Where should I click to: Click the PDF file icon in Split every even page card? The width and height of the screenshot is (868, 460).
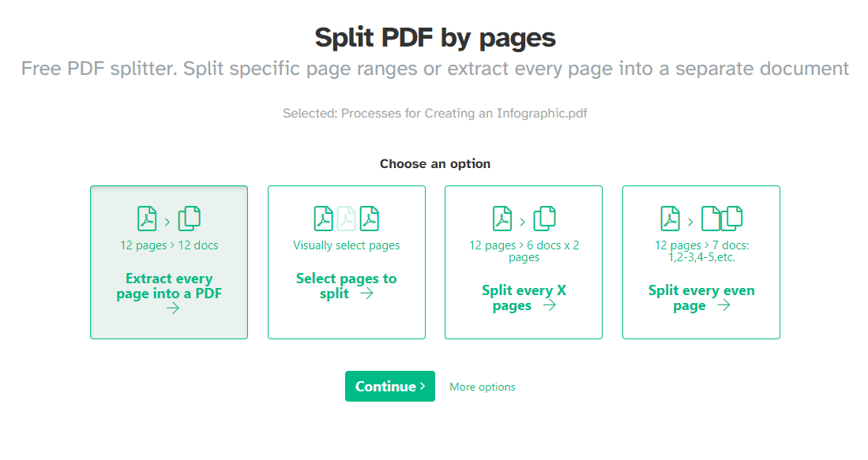coord(671,218)
